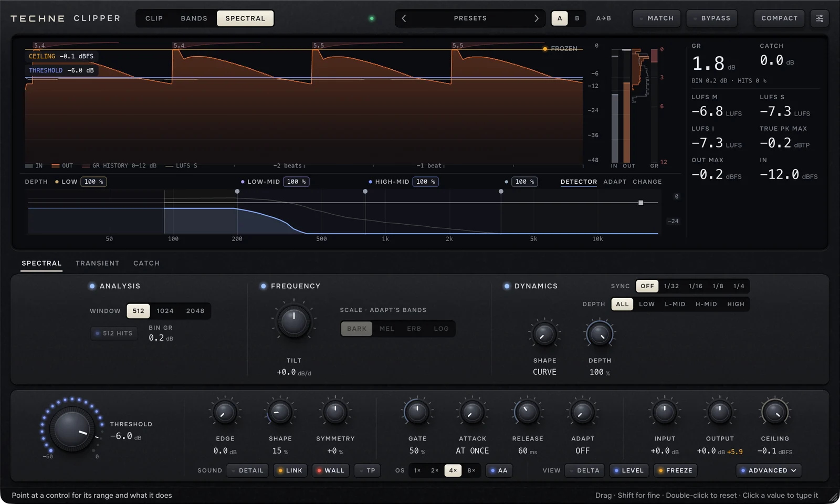This screenshot has width=840, height=504.
Task: Toggle the FREQUENCY section power dot
Action: coord(264,286)
